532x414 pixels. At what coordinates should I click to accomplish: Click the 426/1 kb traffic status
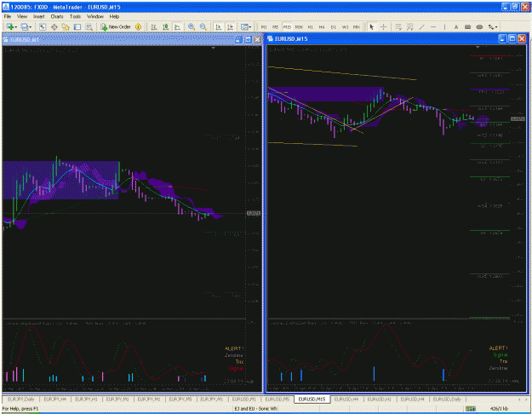click(499, 409)
